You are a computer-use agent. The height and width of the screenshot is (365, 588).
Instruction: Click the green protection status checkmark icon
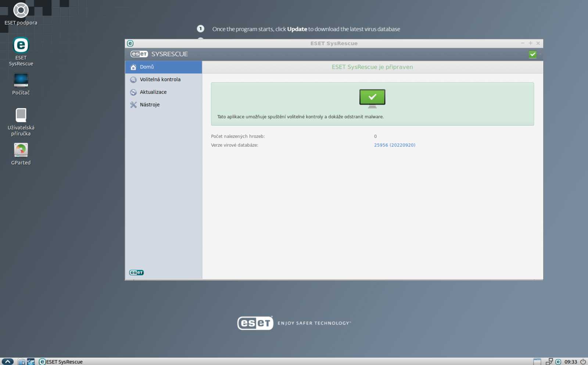[533, 54]
